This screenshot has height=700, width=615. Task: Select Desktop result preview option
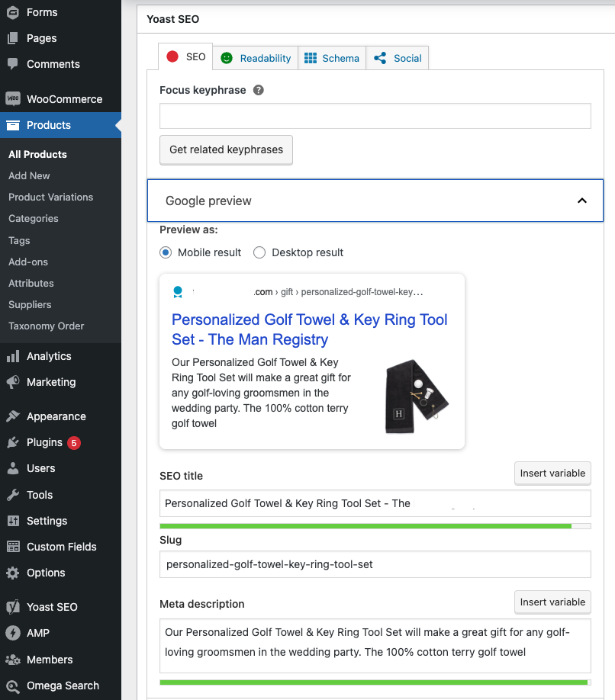pos(259,252)
